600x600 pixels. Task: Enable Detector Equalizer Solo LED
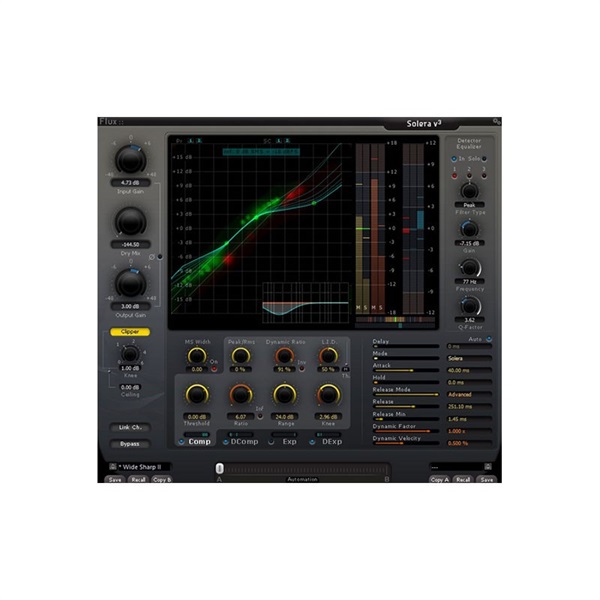click(484, 159)
